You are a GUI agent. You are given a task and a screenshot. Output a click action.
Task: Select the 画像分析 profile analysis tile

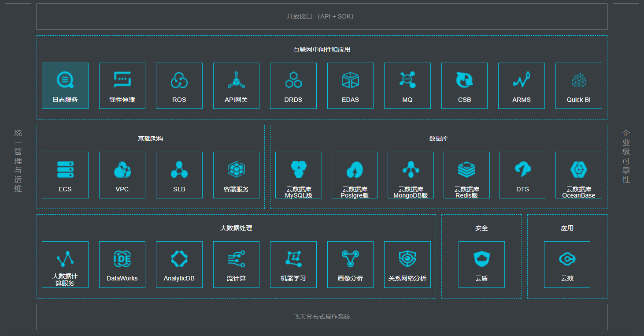pos(350,265)
